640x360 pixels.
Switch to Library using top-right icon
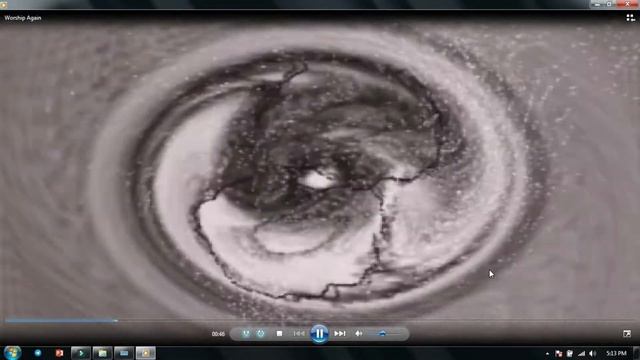pos(630,18)
